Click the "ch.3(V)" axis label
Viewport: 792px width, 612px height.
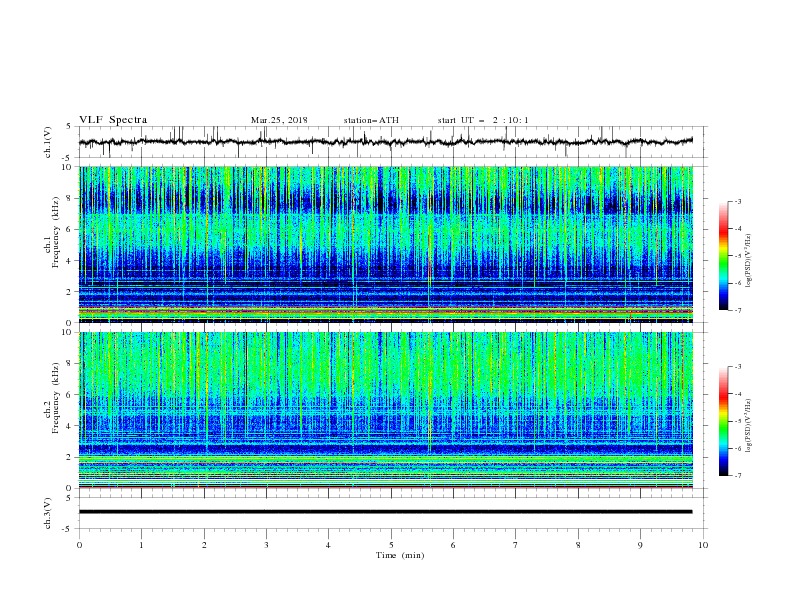click(48, 513)
